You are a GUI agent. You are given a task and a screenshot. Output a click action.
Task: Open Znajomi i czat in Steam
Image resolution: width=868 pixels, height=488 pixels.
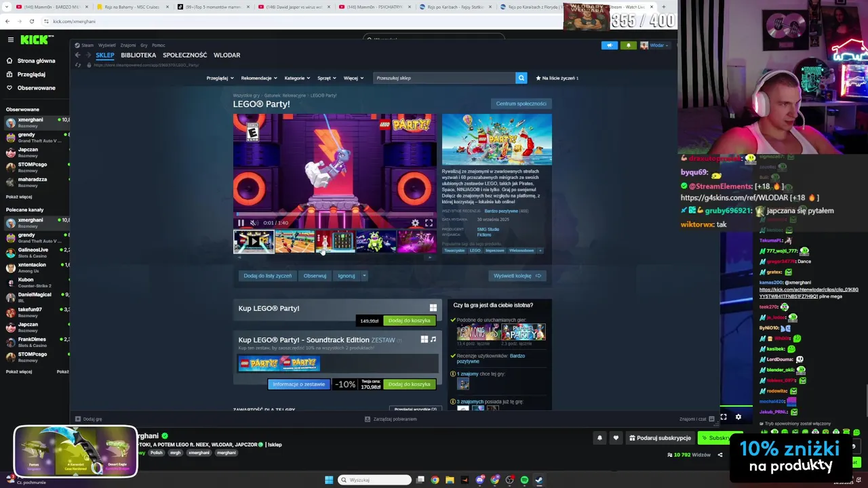[x=696, y=419]
